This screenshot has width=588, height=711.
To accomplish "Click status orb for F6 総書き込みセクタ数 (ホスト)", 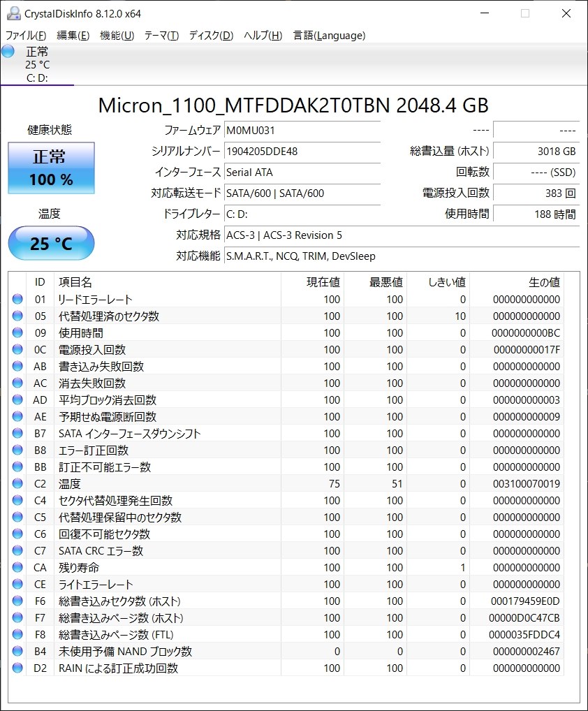I will pos(17,601).
